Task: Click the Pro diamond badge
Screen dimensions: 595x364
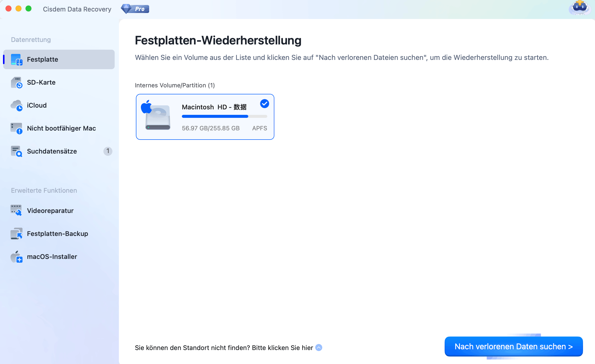Action: (x=135, y=9)
